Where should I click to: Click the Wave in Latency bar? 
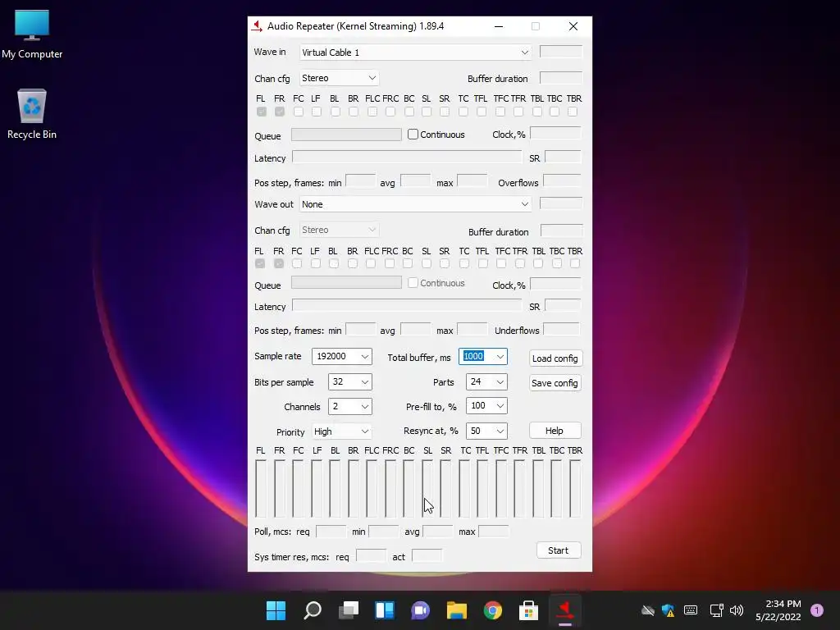407,157
